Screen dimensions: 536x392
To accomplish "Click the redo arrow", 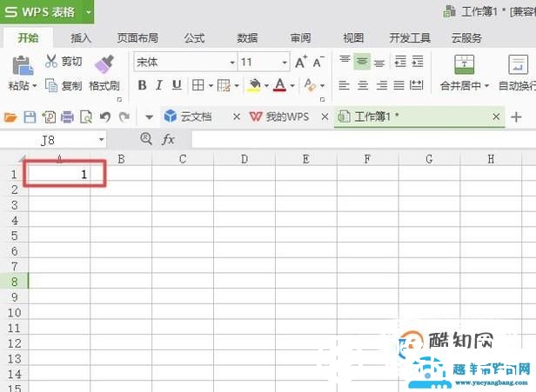I will 124,117.
